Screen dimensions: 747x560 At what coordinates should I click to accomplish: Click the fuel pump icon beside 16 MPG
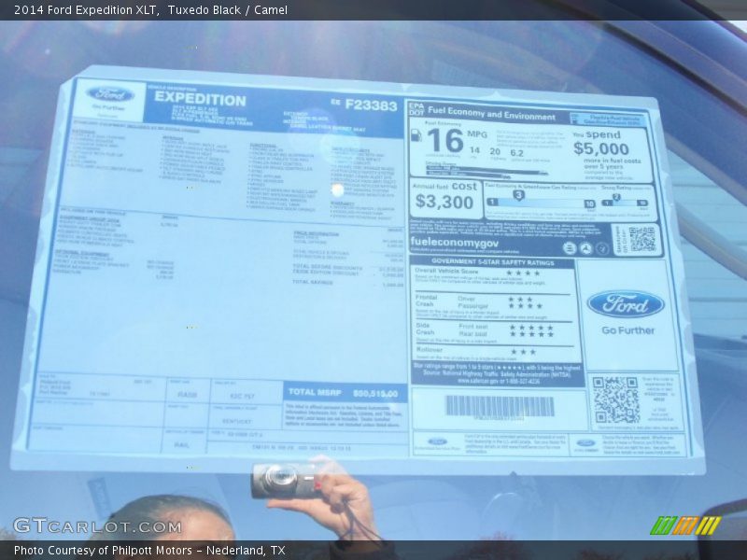click(416, 134)
